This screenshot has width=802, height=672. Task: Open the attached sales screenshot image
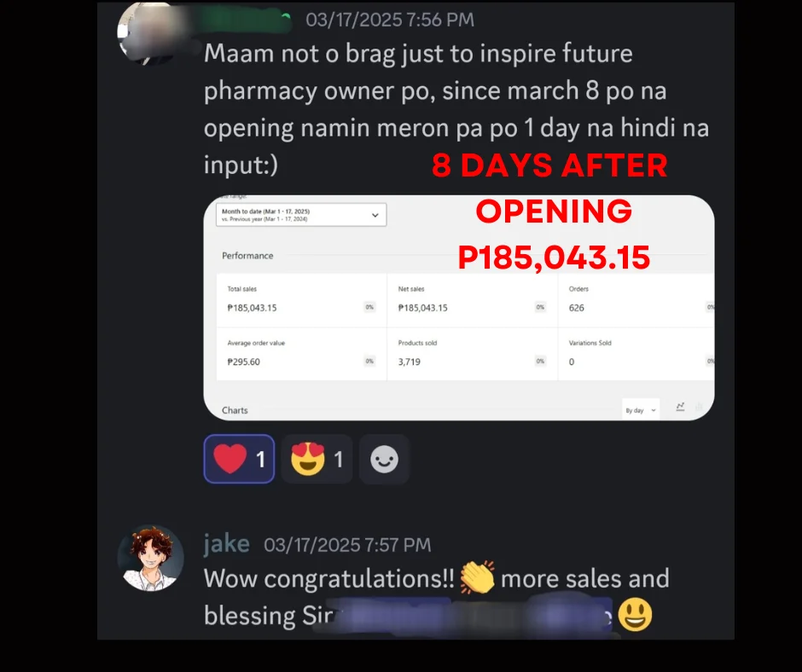(459, 308)
